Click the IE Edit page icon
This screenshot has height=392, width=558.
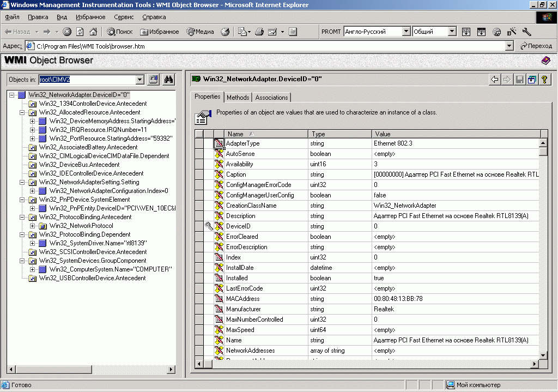click(272, 32)
